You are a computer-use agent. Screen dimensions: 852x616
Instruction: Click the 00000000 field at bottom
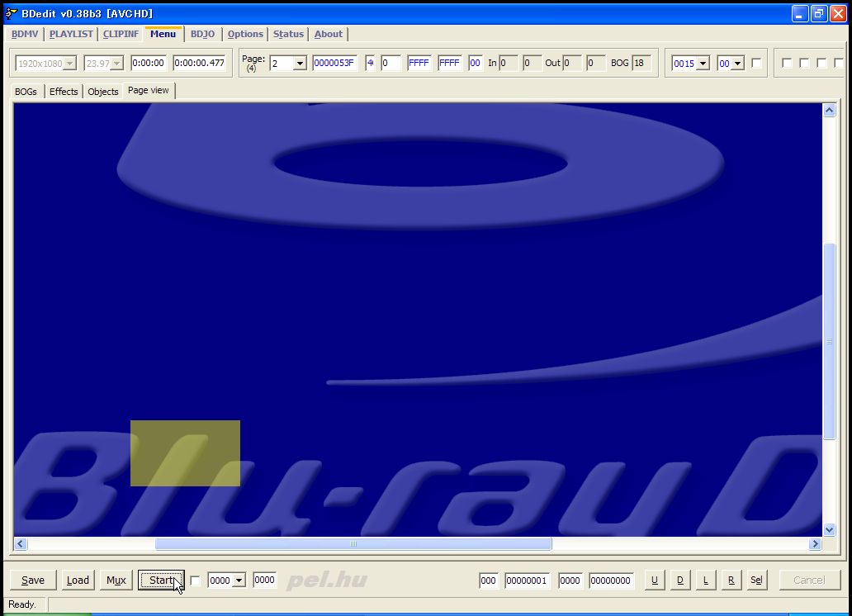pos(611,580)
